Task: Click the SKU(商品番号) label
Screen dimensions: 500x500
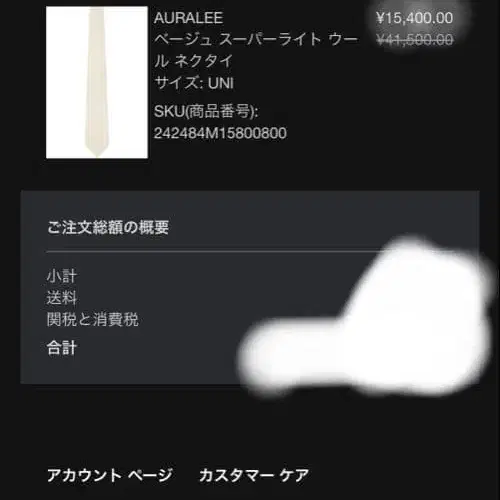Action: coord(206,111)
